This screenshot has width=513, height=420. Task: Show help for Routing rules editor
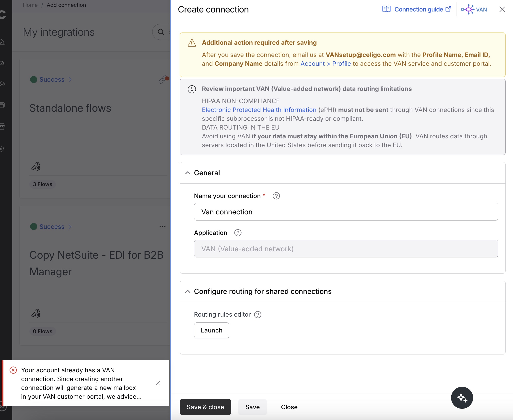point(258,314)
